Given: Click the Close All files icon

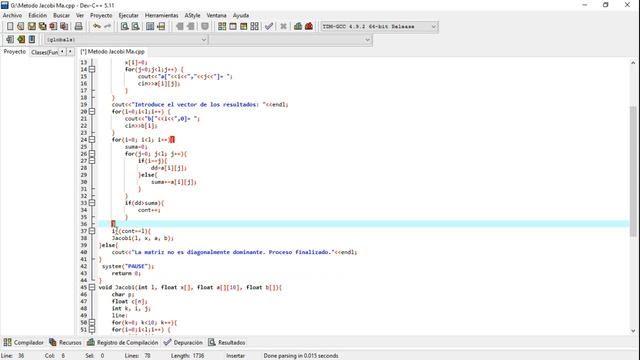Looking at the screenshot, I should pos(64,27).
